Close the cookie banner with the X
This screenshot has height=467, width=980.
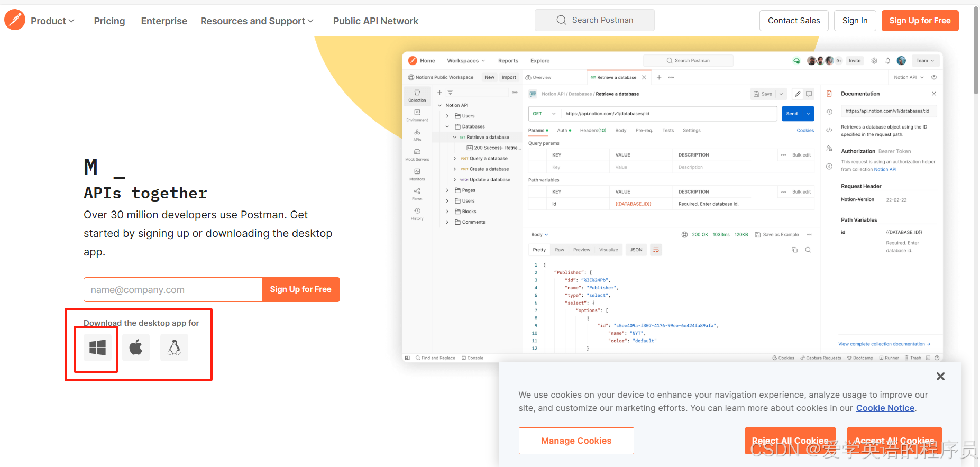[940, 376]
